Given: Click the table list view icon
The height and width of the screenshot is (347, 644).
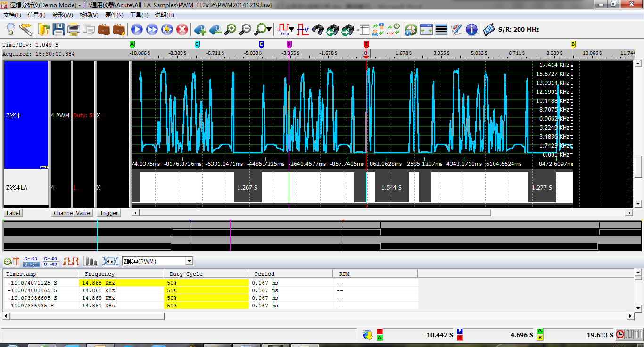Looking at the screenshot, I should (363, 30).
